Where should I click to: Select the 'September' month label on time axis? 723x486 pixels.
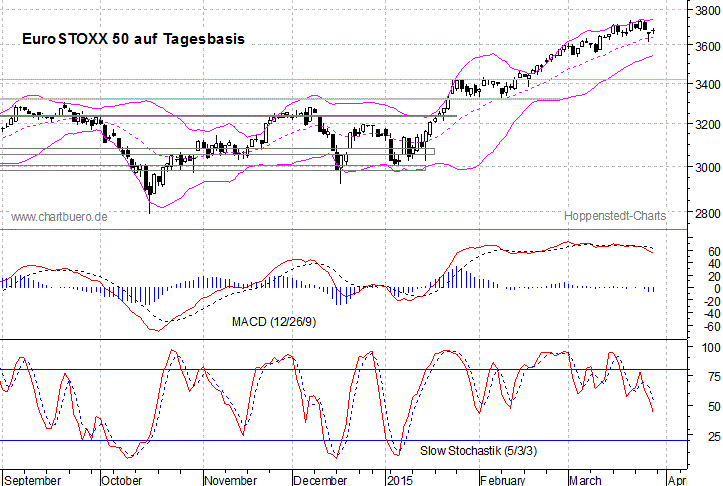pyautogui.click(x=32, y=480)
